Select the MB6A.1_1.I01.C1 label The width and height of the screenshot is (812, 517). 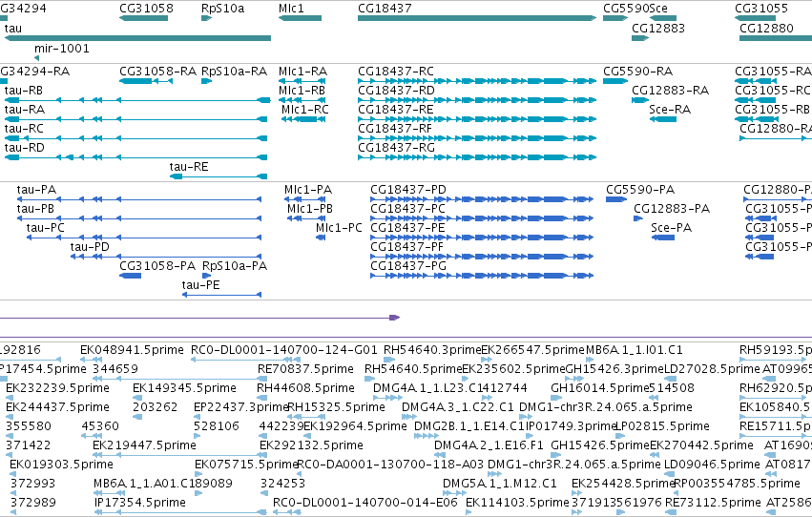634,350
